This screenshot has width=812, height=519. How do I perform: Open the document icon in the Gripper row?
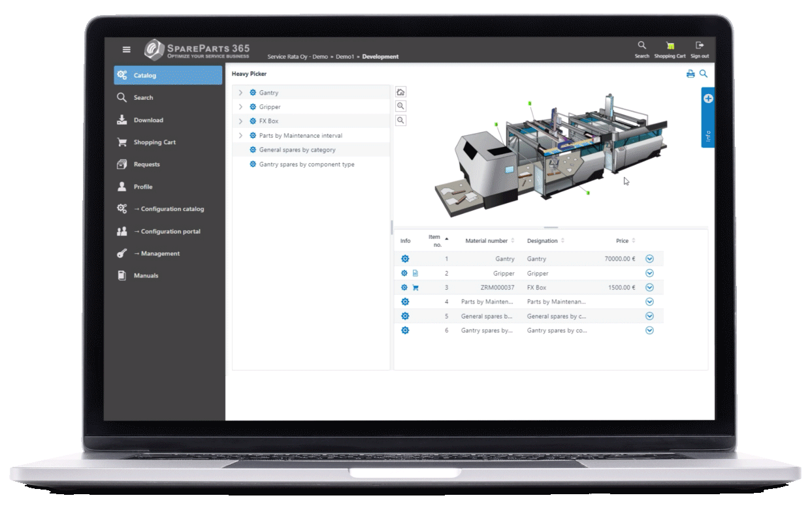tap(415, 274)
